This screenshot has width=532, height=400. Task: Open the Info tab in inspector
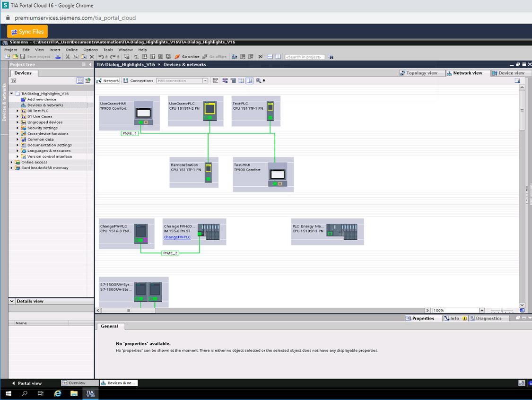[454, 318]
